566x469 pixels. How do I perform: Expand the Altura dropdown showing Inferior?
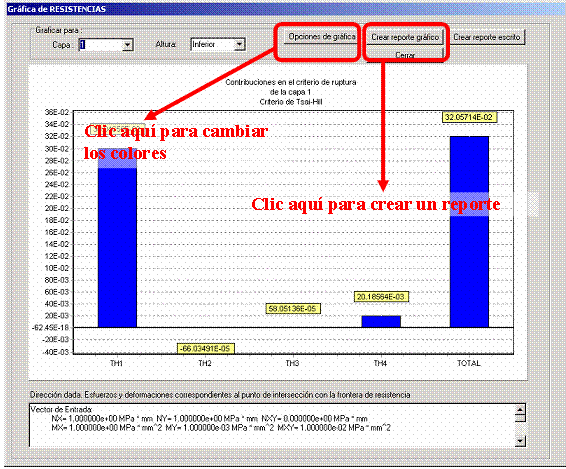[x=239, y=45]
